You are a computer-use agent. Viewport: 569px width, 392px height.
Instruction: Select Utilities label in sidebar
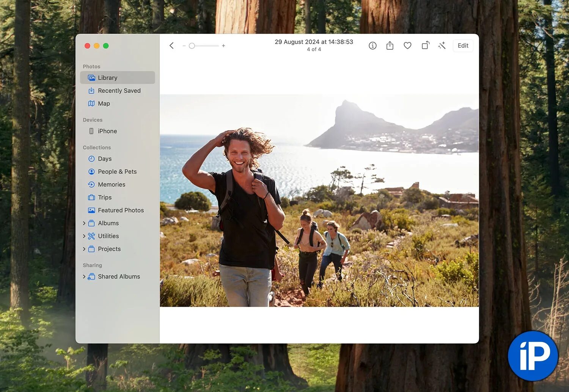108,236
